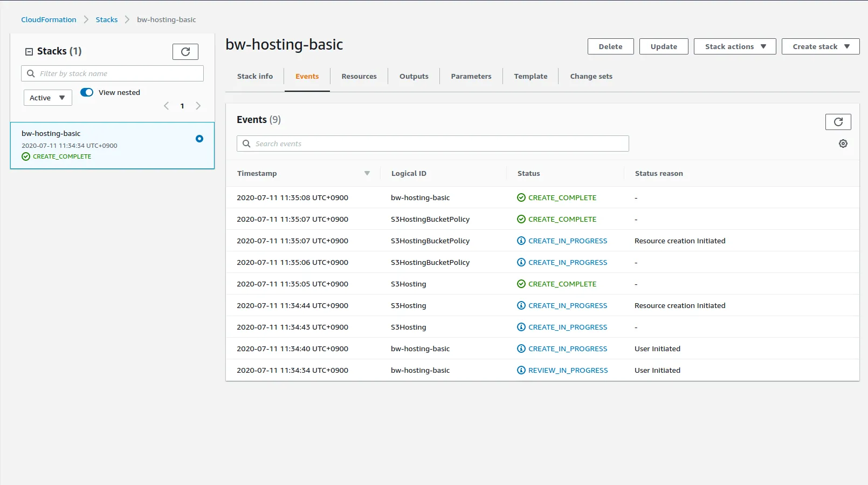Expand the Stack actions dropdown

coord(735,46)
